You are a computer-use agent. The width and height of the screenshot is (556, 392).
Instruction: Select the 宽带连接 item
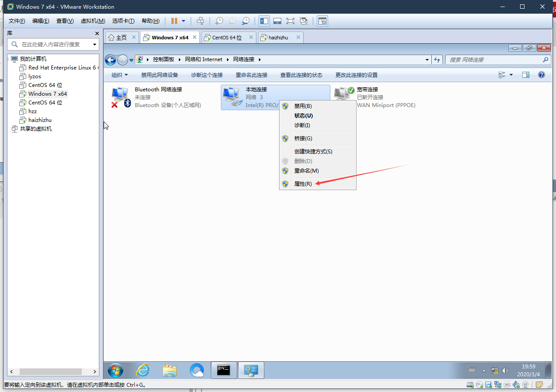tap(386, 97)
